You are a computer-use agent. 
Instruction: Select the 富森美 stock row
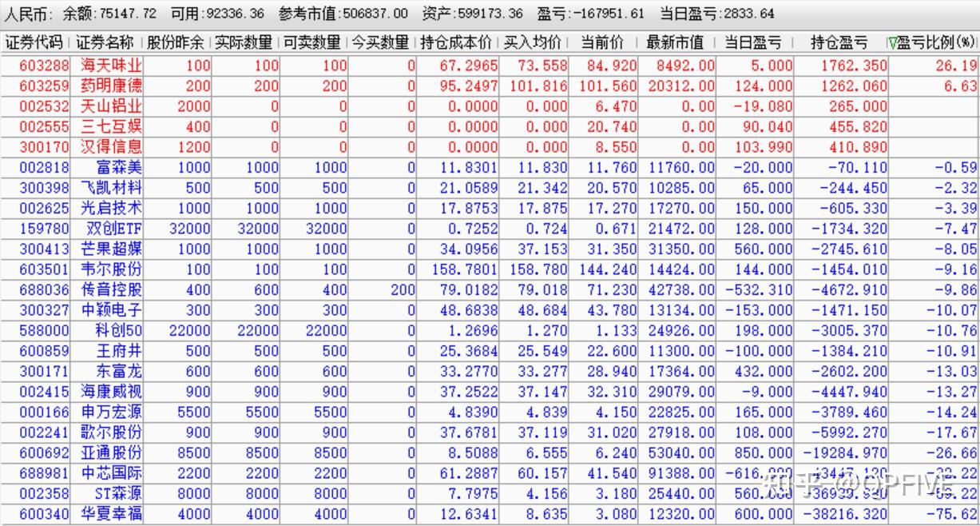pos(490,168)
